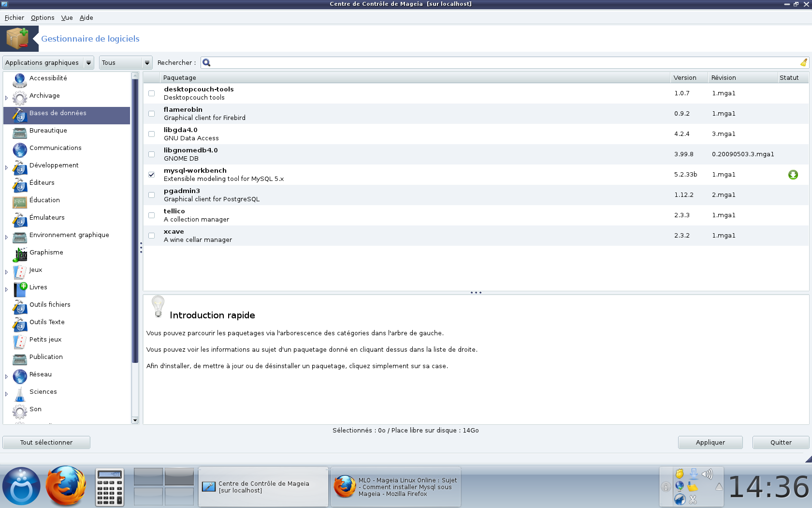Click the Archivage gear icon
Viewport: 812px width, 508px height.
tap(20, 98)
